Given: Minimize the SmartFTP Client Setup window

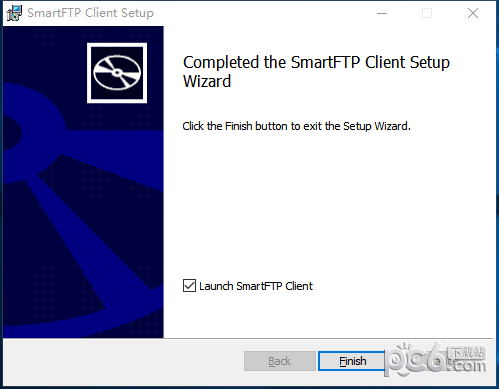Looking at the screenshot, I should tap(382, 13).
